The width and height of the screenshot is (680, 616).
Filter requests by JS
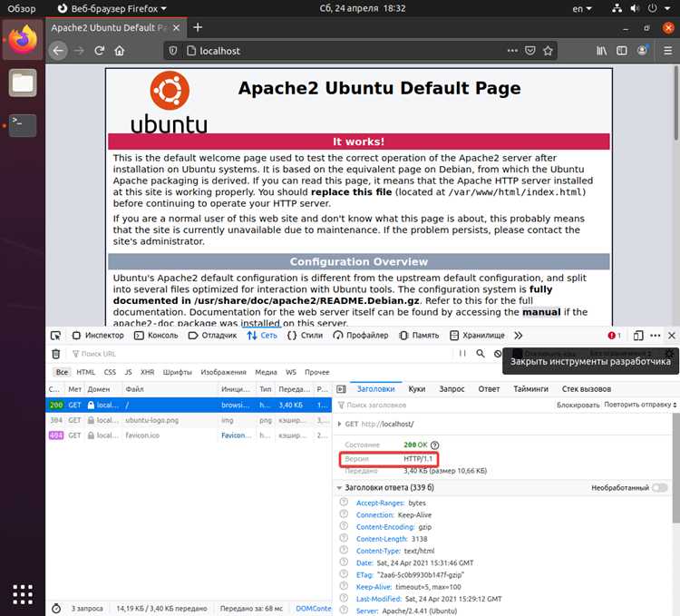(129, 372)
